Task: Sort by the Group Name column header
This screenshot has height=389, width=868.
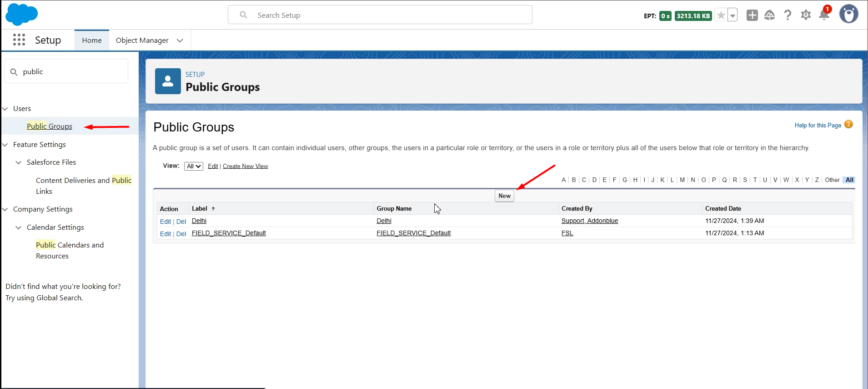Action: click(x=394, y=208)
